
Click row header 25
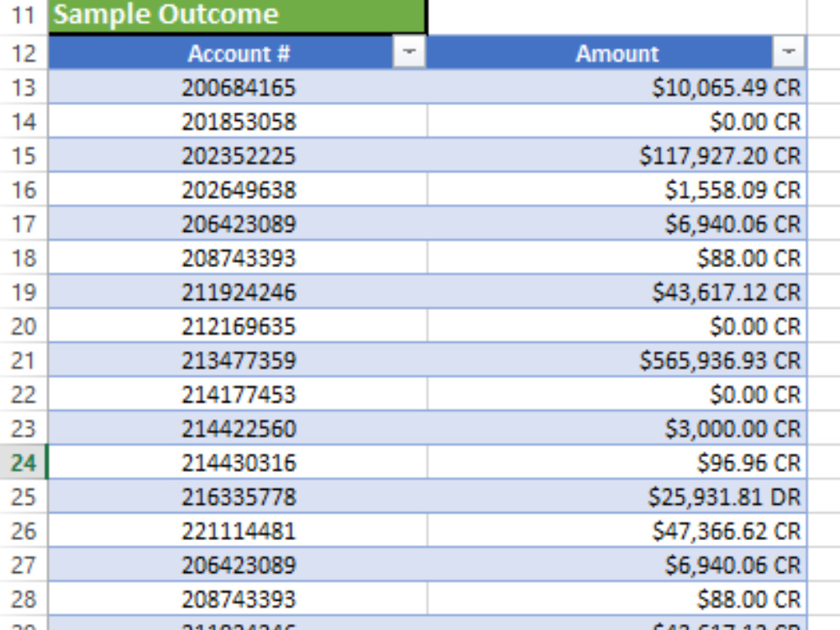[x=24, y=496]
